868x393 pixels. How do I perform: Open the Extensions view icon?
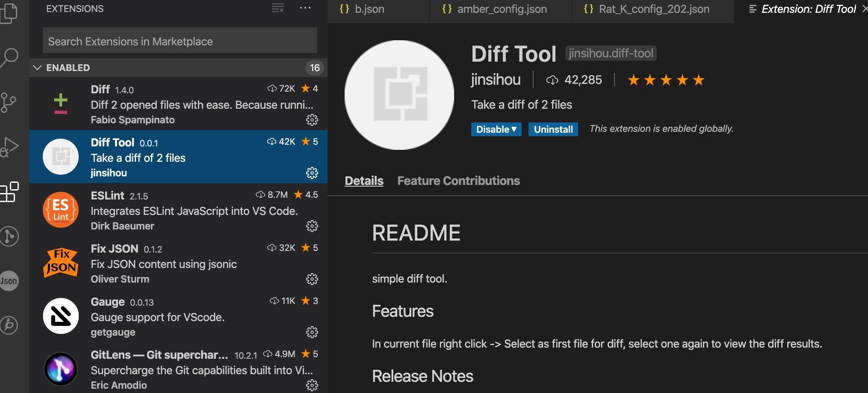(x=9, y=192)
